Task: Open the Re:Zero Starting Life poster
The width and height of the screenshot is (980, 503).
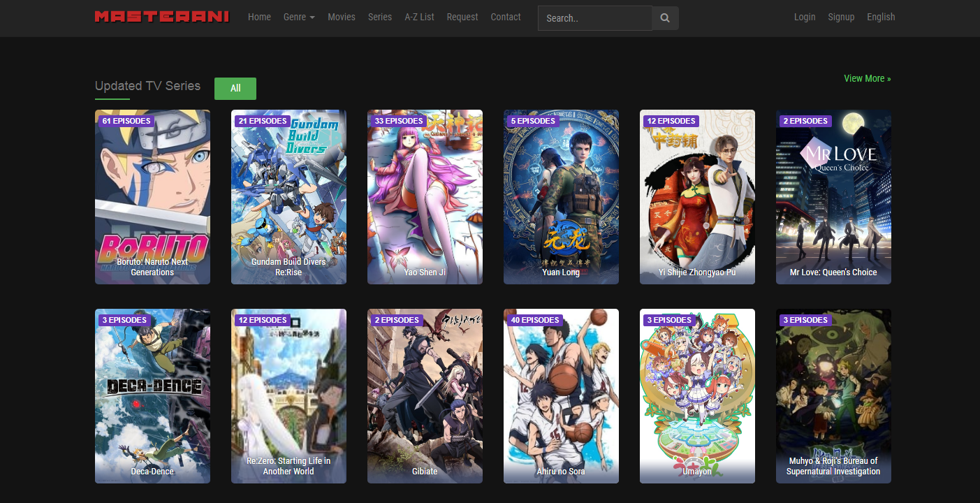Action: pos(288,396)
